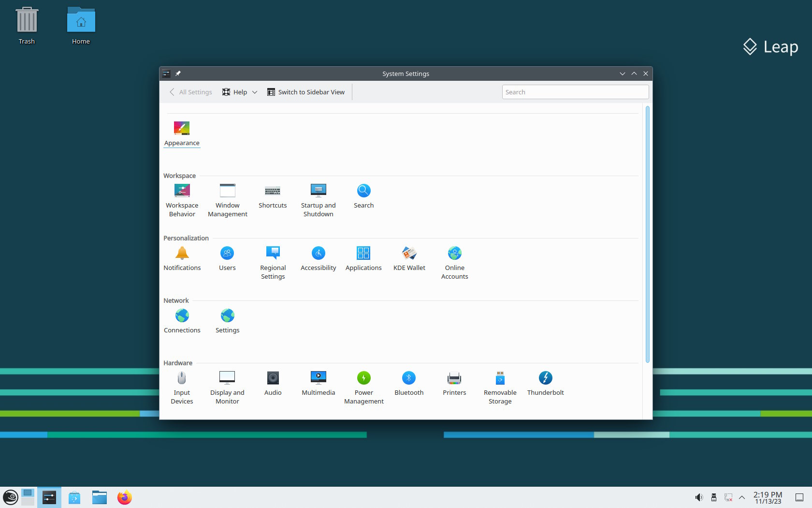This screenshot has width=812, height=508.
Task: Open Input Devices settings
Action: coord(182,388)
